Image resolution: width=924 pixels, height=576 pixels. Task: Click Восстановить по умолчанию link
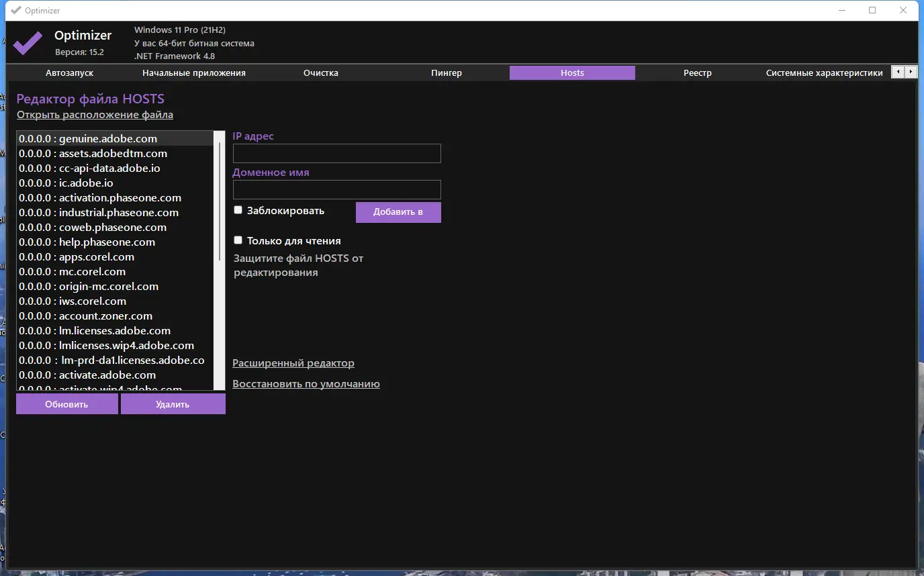[306, 384]
